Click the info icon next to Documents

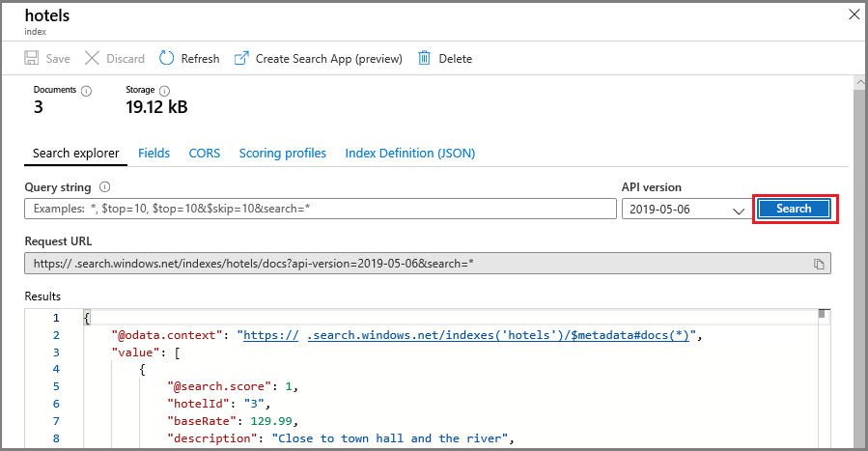(x=86, y=91)
